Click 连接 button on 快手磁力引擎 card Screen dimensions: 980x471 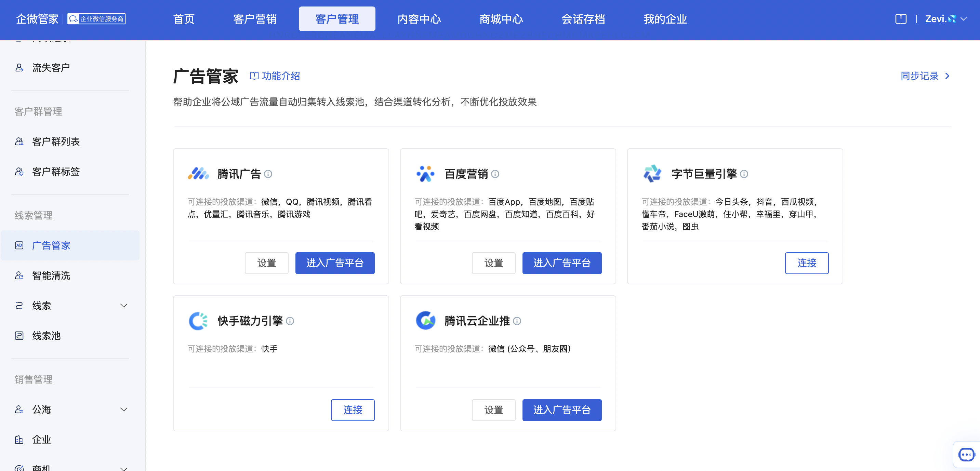[353, 410]
